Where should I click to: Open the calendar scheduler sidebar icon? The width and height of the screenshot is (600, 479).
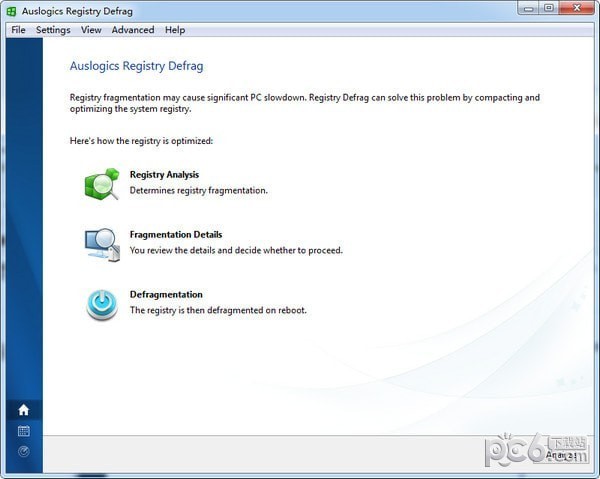[24, 431]
